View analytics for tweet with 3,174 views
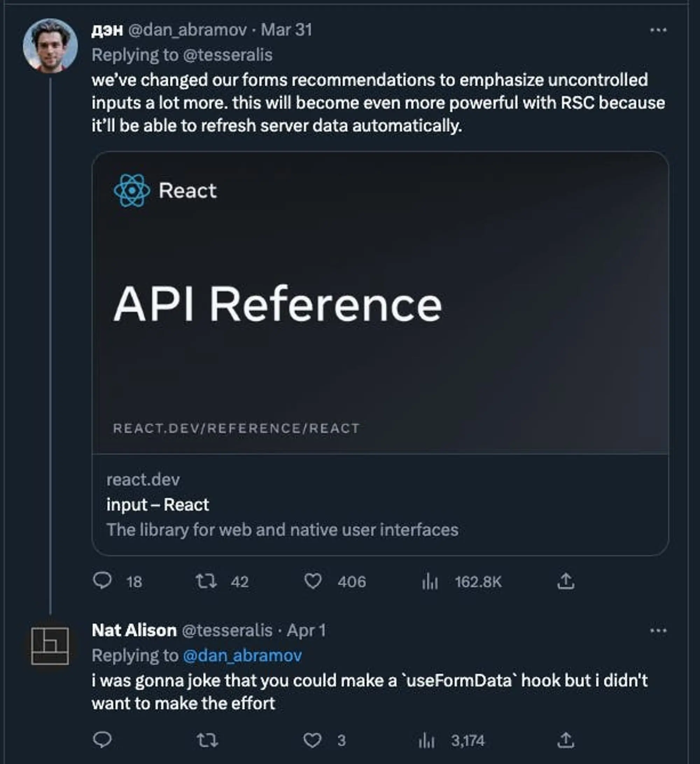 [427, 741]
